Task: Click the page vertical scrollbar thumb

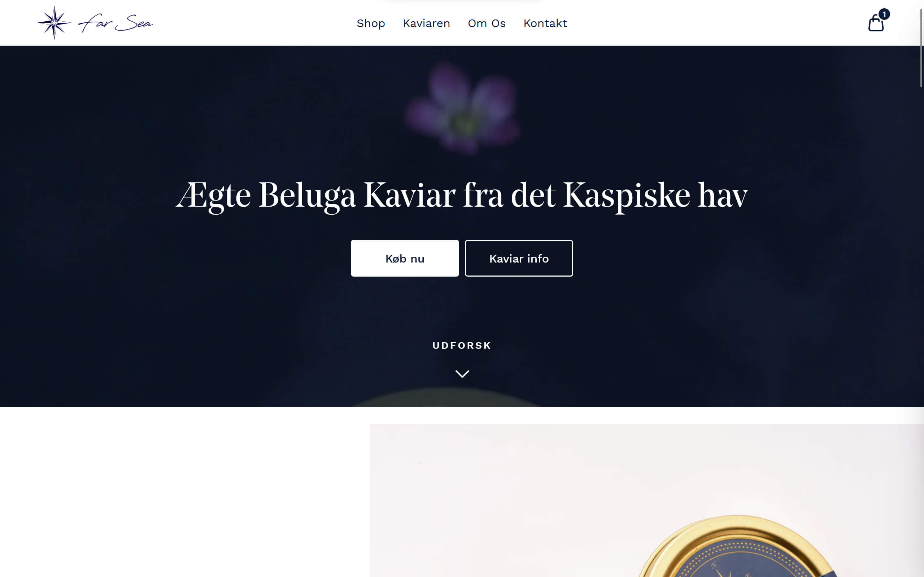Action: click(x=921, y=48)
